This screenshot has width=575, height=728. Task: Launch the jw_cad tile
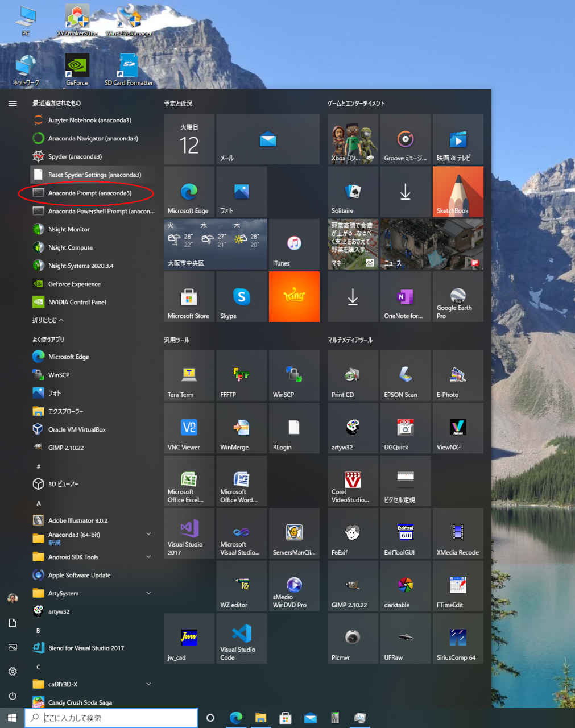(189, 638)
